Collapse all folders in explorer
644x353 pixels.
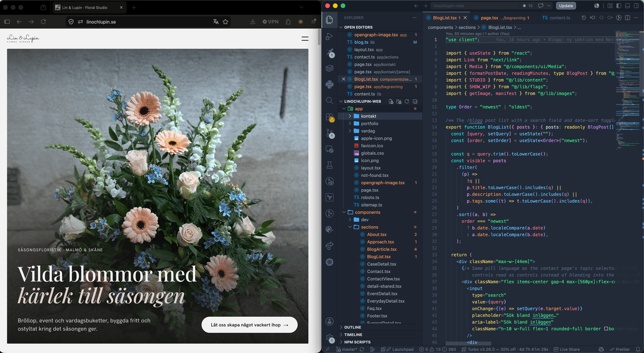pos(415,101)
